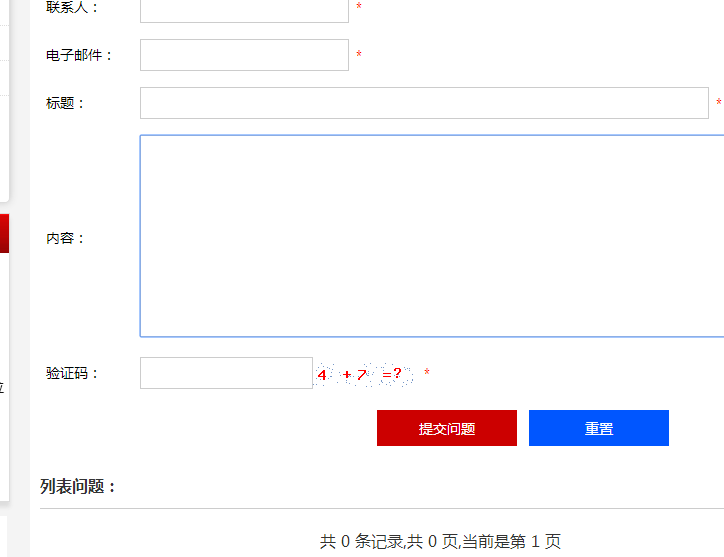Click the 联系人 text input field
This screenshot has width=724, height=557.
coord(244,9)
